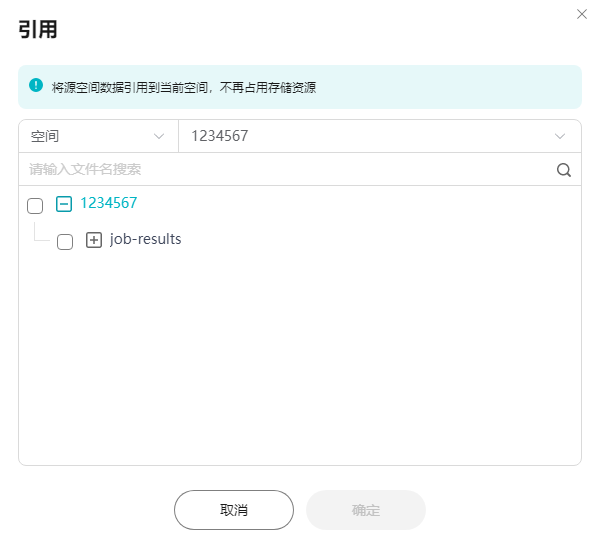Select the teal 1234567 tree node label

click(108, 203)
